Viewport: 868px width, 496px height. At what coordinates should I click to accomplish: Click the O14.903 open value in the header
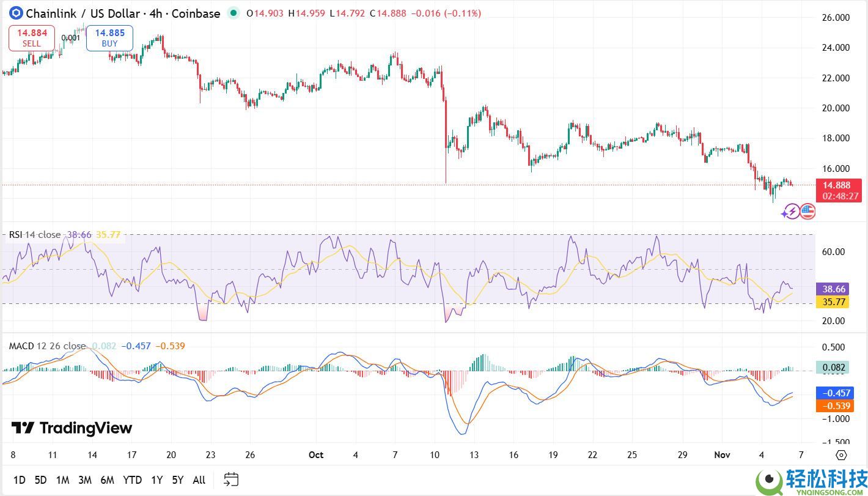[265, 13]
